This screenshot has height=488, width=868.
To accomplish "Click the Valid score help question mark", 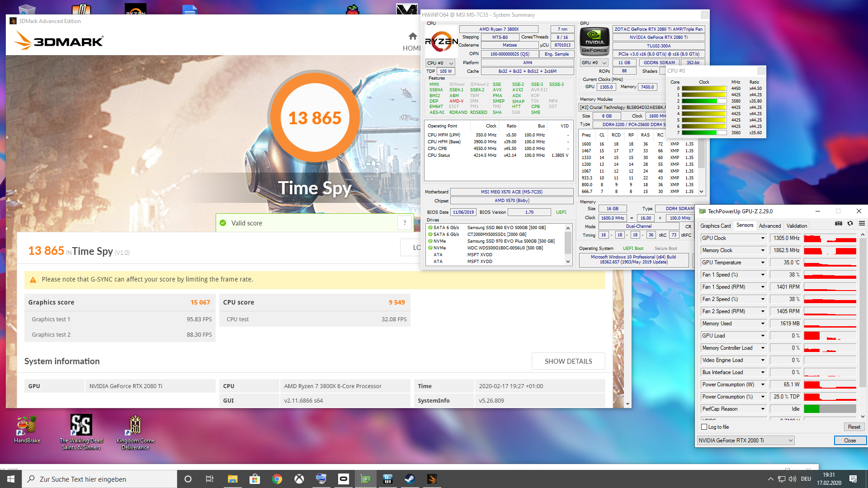I will coord(405,223).
